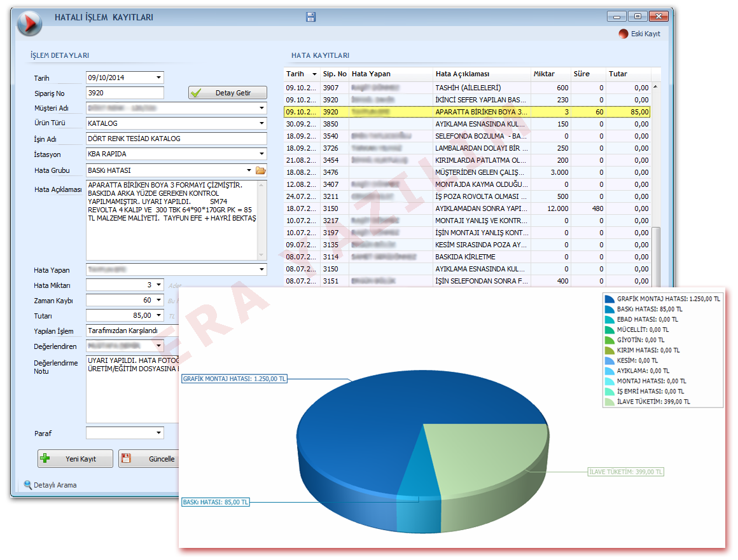Click the Sipariş No input field
The width and height of the screenshot is (738, 560).
click(x=125, y=93)
